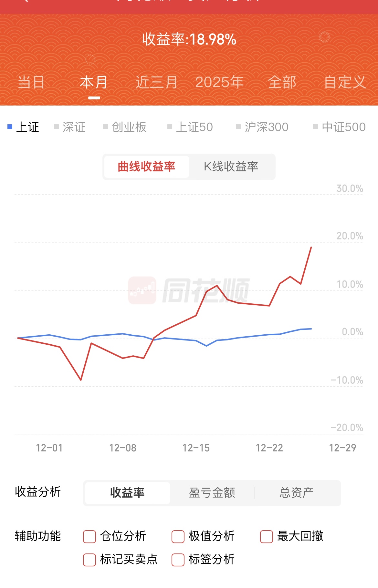This screenshot has height=588, width=378.
Task: Switch to the 当日 time range tab
Action: [31, 82]
